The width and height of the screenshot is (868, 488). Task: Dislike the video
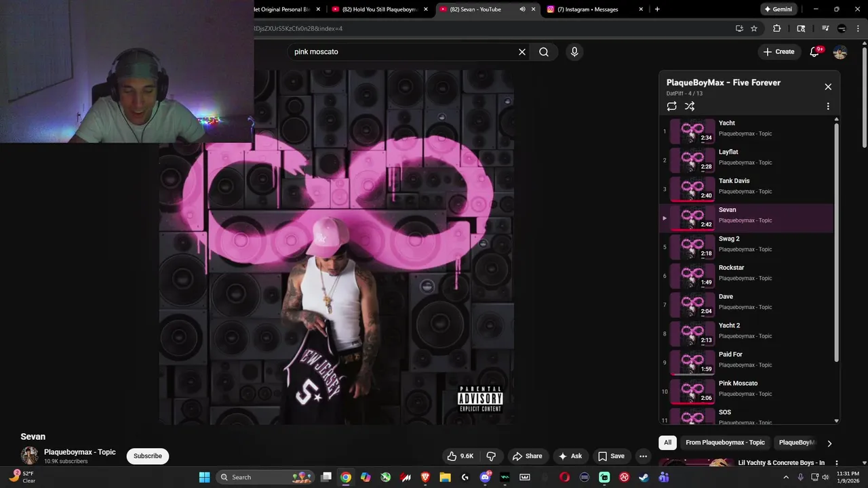tap(492, 456)
